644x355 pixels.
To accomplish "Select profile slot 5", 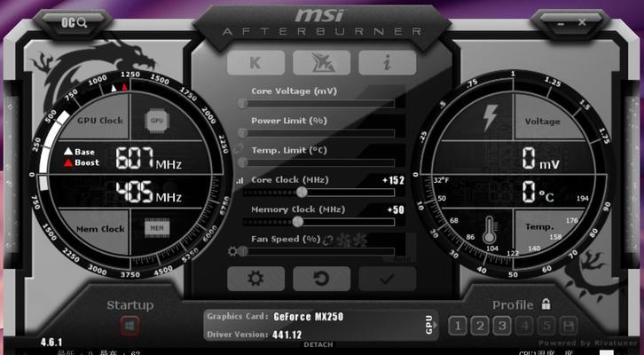I will click(x=546, y=327).
